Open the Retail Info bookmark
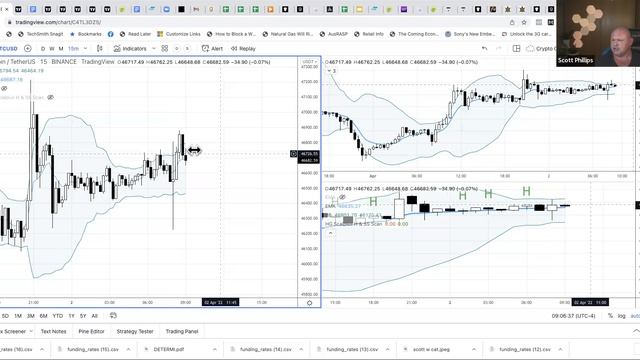The image size is (640, 360). (369, 34)
